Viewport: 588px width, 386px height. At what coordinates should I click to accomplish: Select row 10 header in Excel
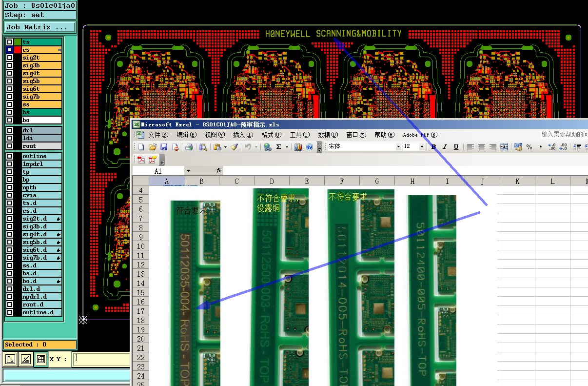pyautogui.click(x=140, y=246)
